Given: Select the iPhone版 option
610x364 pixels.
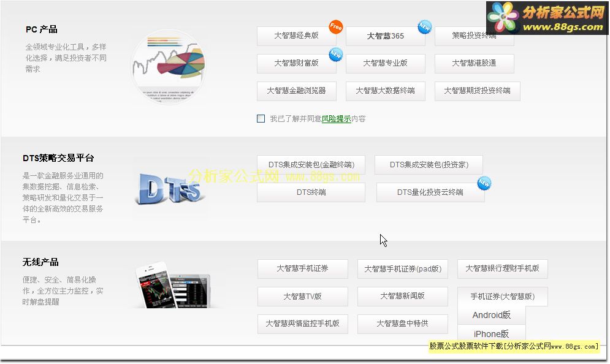Looking at the screenshot, I should coord(492,334).
